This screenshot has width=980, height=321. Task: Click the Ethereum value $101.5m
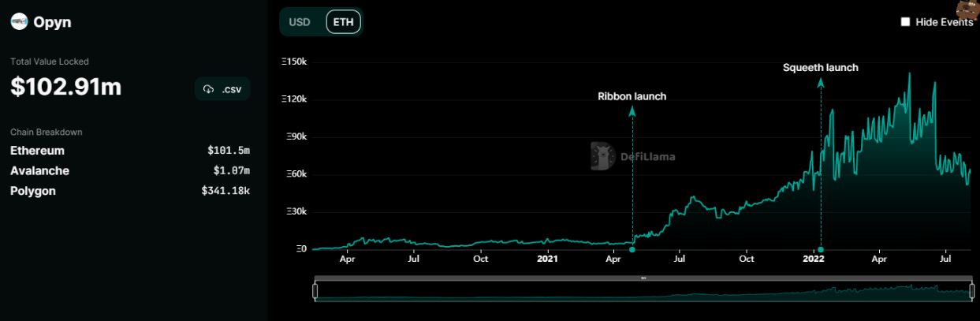(x=229, y=151)
